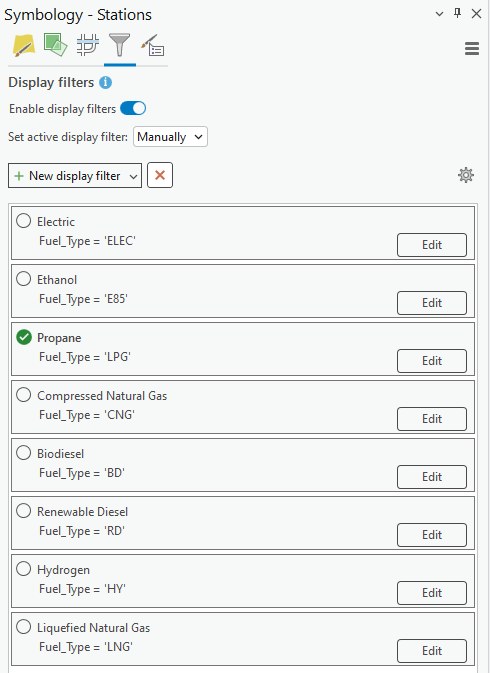Pin the Symbology pane
490x673 pixels.
pyautogui.click(x=458, y=13)
